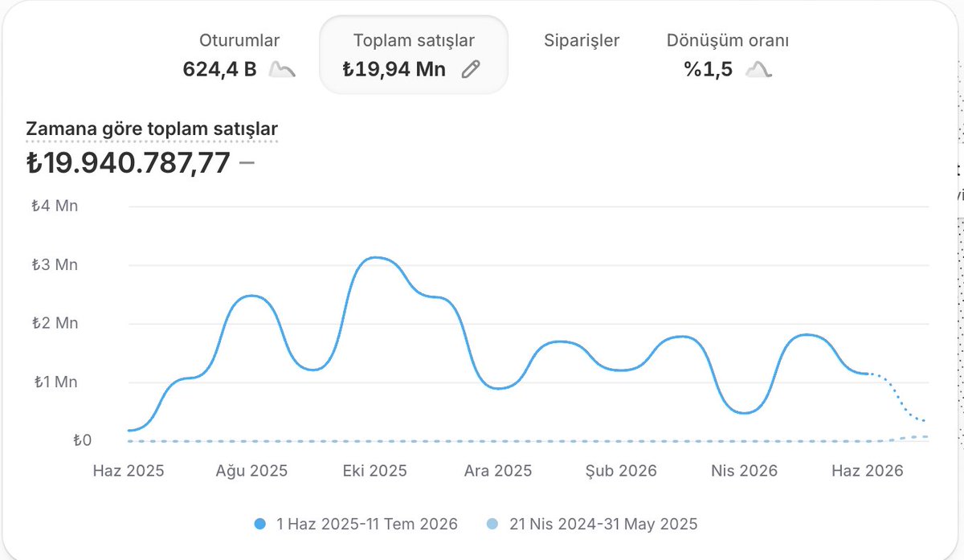Screen dimensions: 964x560
Task: Click the ₺0 y-axis label
Action: 82,440
